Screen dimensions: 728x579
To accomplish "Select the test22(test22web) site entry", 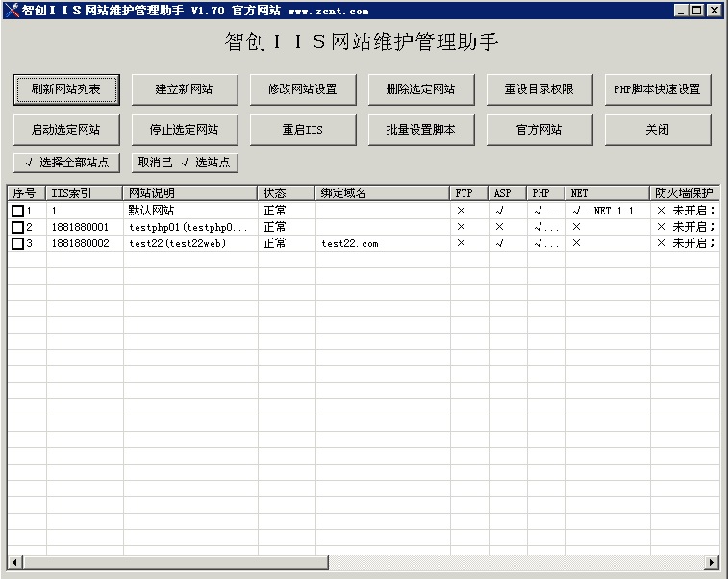I will click(x=177, y=243).
